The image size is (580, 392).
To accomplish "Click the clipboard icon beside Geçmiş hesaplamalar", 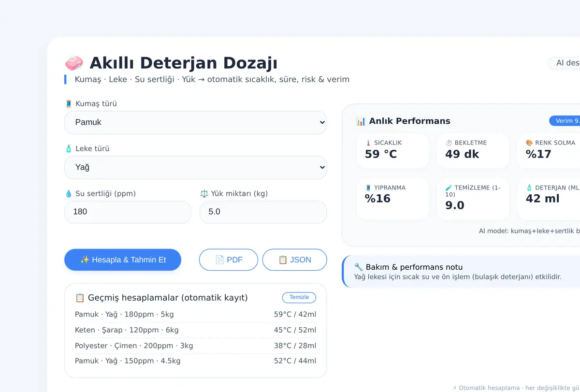I will [80, 298].
